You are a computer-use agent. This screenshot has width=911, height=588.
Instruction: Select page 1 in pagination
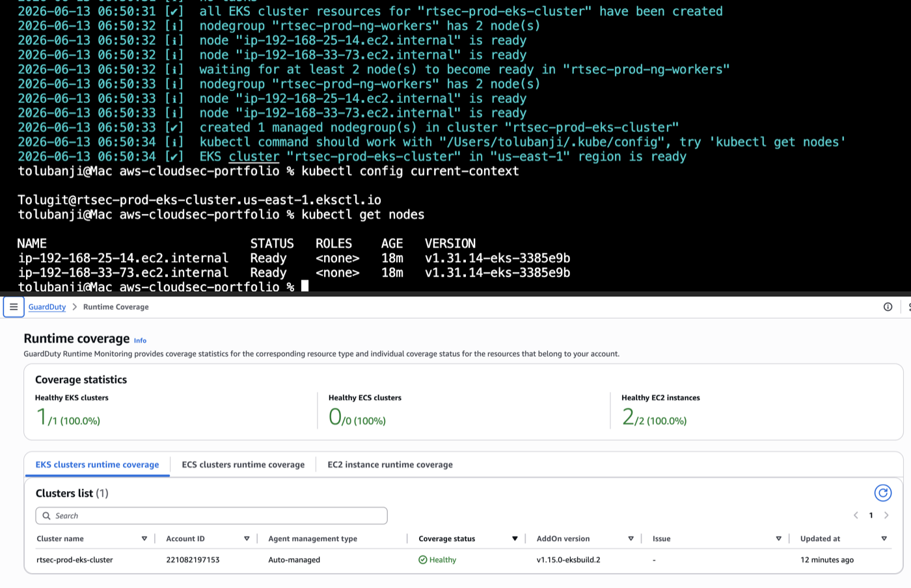tap(871, 515)
